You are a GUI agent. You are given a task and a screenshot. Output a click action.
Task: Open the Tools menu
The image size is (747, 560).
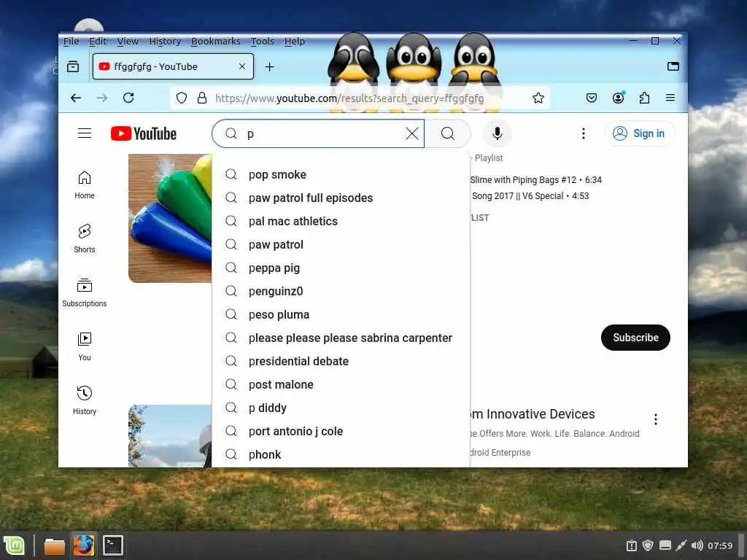[263, 42]
